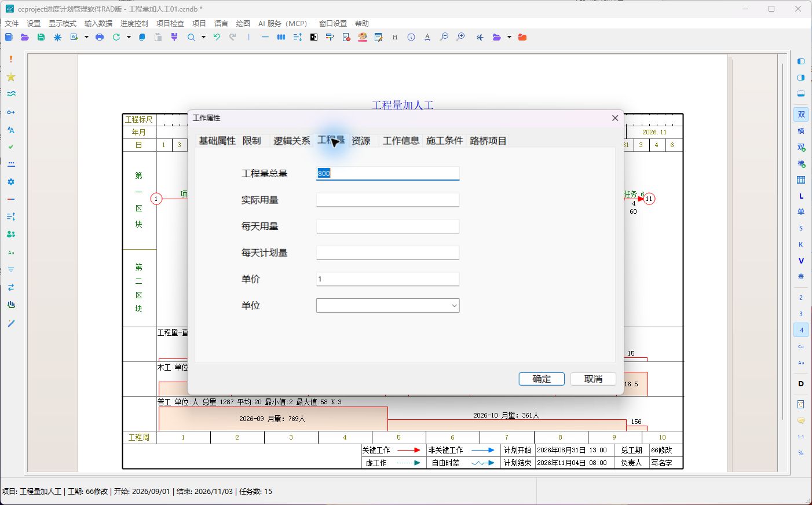Open the 进度控制 menu
This screenshot has width=812, height=505.
point(134,23)
